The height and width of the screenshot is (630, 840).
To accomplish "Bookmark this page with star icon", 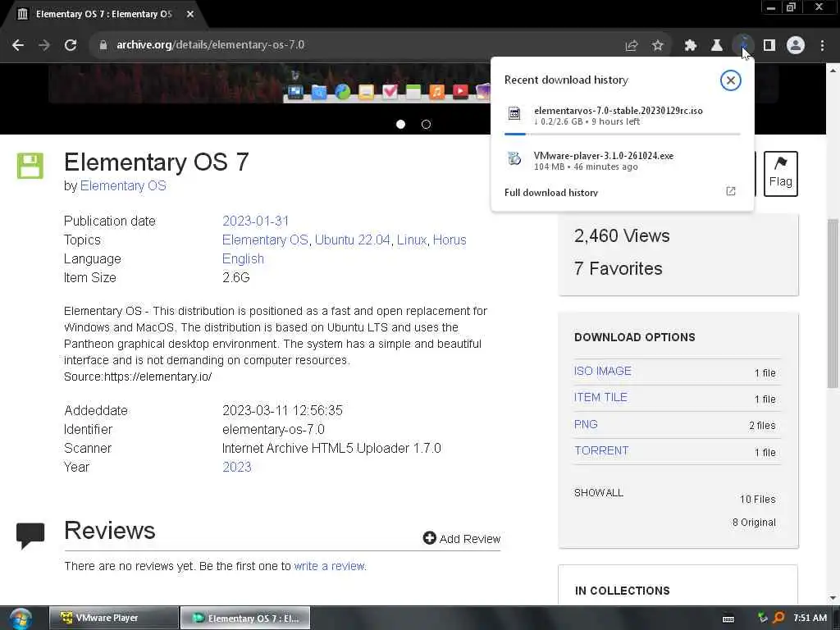I will (658, 46).
